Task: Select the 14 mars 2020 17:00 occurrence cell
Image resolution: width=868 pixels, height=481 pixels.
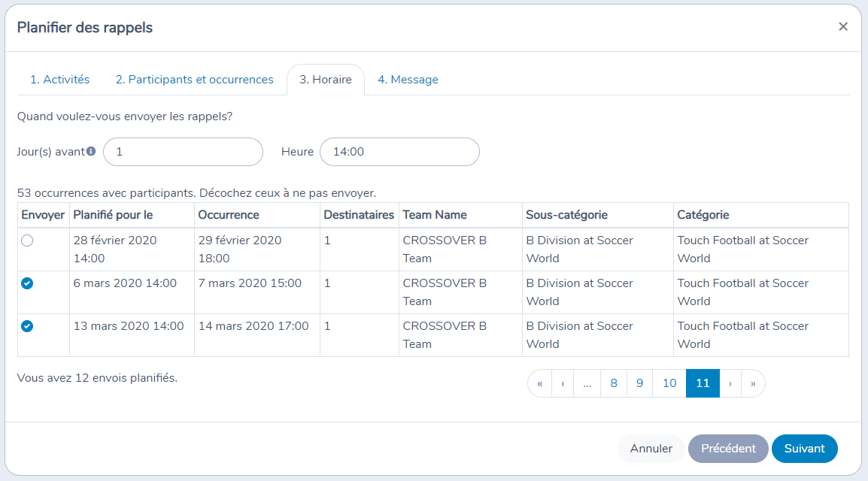Action: tap(256, 335)
